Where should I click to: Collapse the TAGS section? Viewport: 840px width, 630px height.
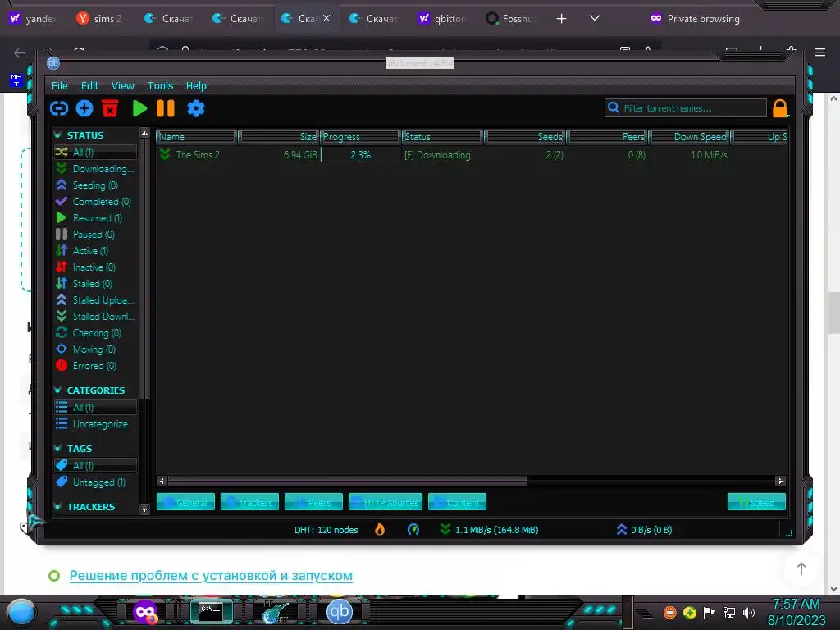(58, 448)
